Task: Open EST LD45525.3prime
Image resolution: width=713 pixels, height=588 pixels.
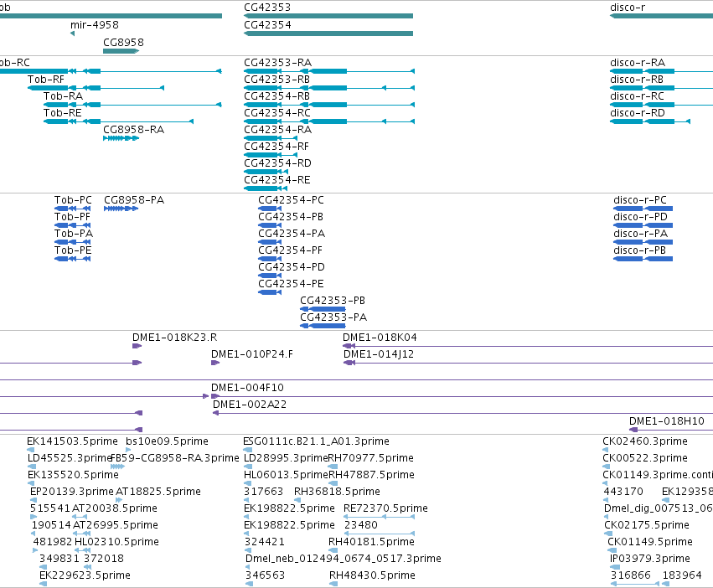Action: click(32, 467)
